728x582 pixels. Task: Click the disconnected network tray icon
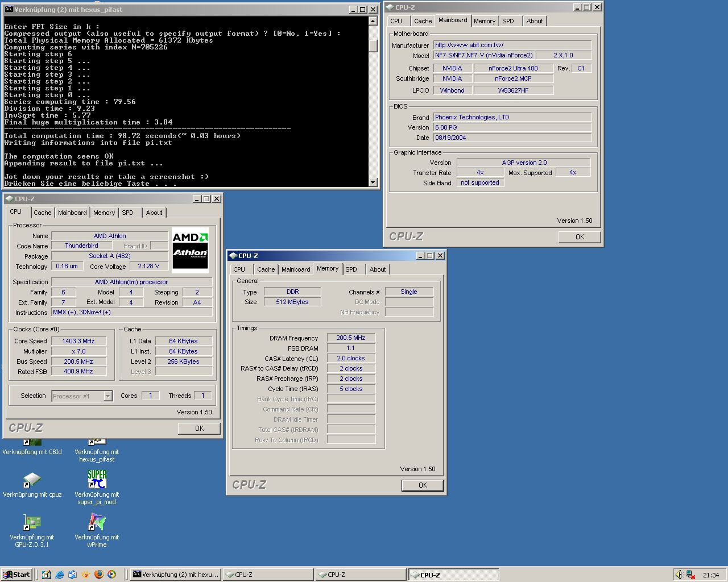click(x=690, y=575)
